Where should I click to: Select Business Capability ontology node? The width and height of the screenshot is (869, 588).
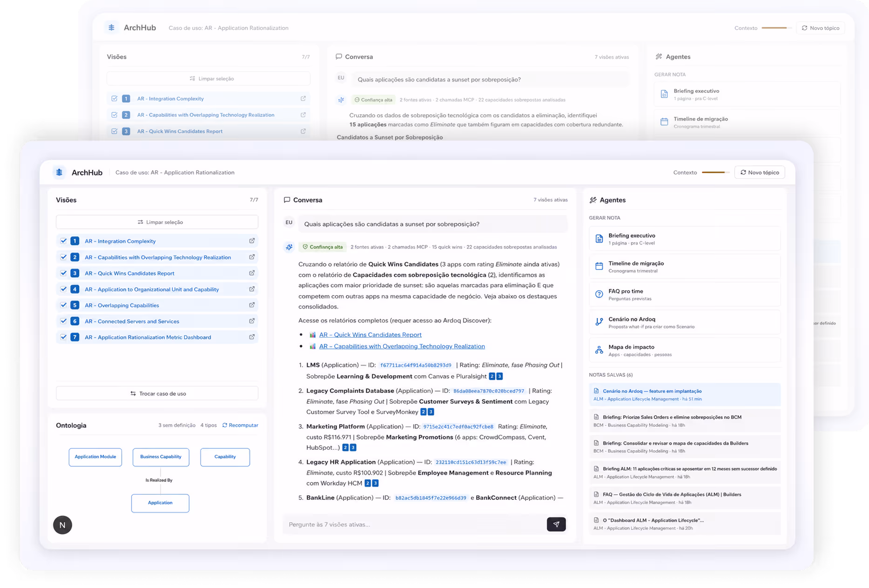pos(161,457)
